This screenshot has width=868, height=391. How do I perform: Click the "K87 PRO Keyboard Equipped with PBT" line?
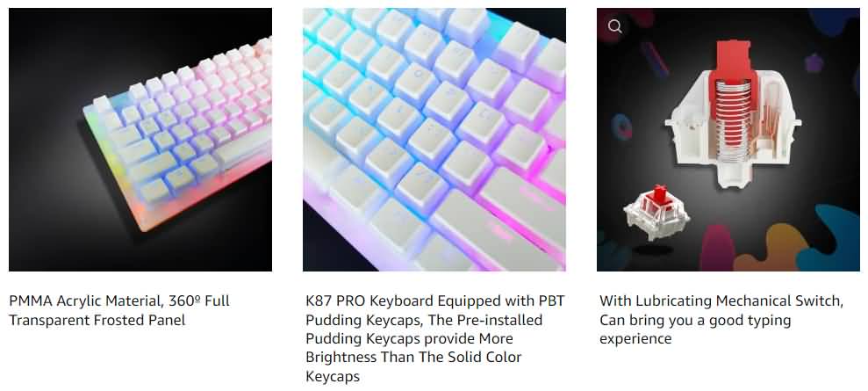click(435, 301)
